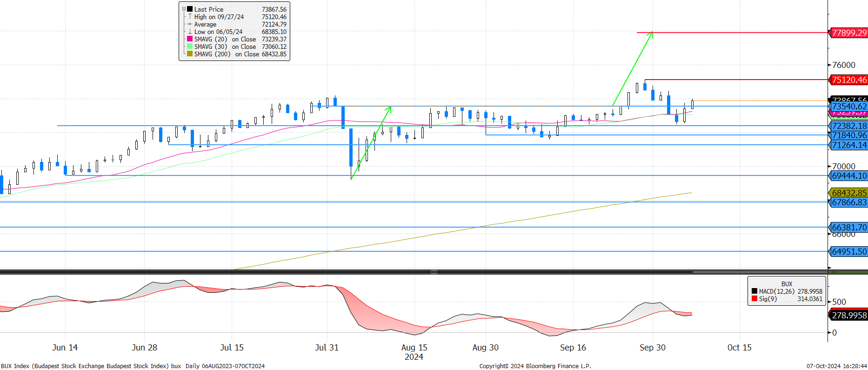
Task: Click the blue 69444.10 support level label
Action: tap(849, 176)
